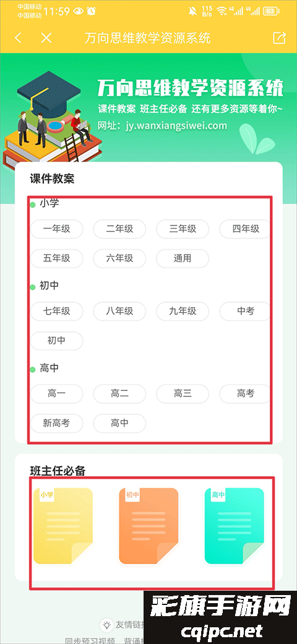Choose the 六年级 grade button
This screenshot has width=297, height=644.
119,258
